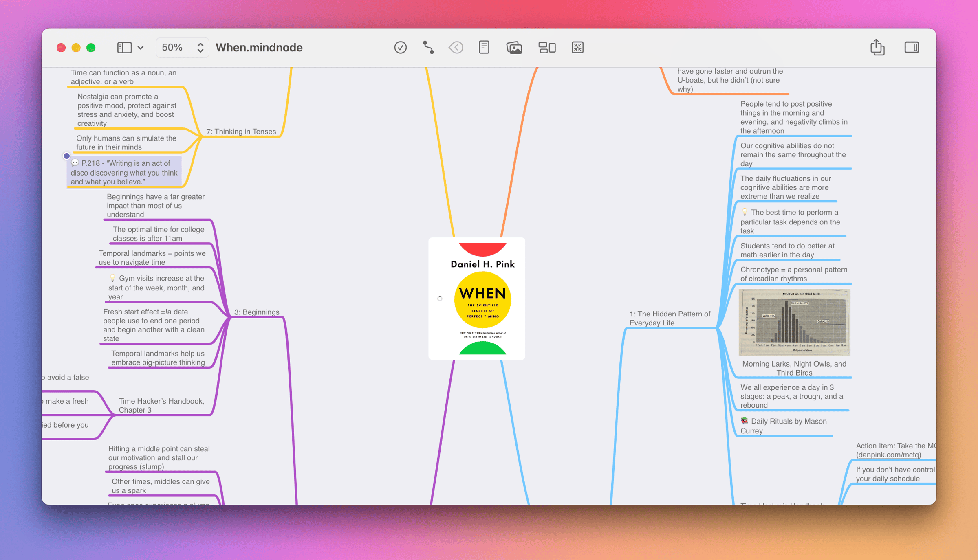This screenshot has width=978, height=560.
Task: Open the 50% zoom level stepper
Action: coord(183,48)
